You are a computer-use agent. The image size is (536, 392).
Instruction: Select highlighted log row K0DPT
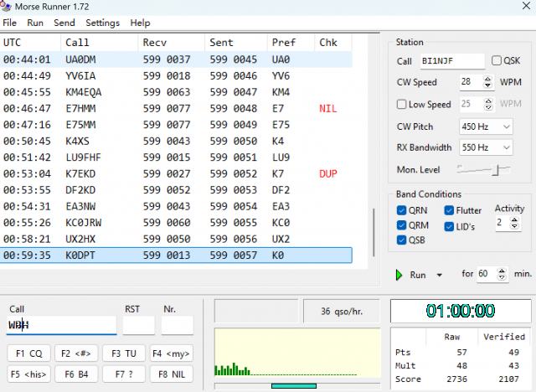(x=176, y=255)
